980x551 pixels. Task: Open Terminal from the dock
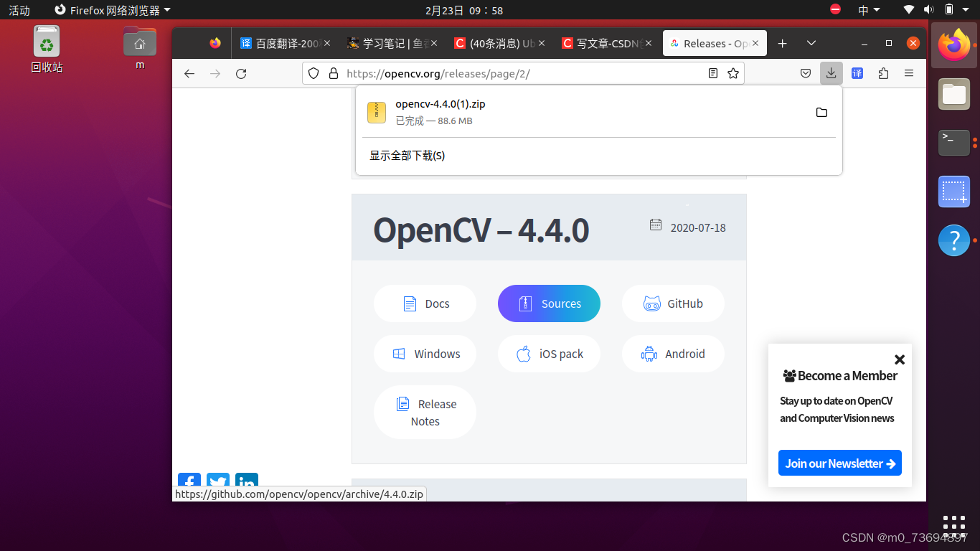pyautogui.click(x=954, y=143)
